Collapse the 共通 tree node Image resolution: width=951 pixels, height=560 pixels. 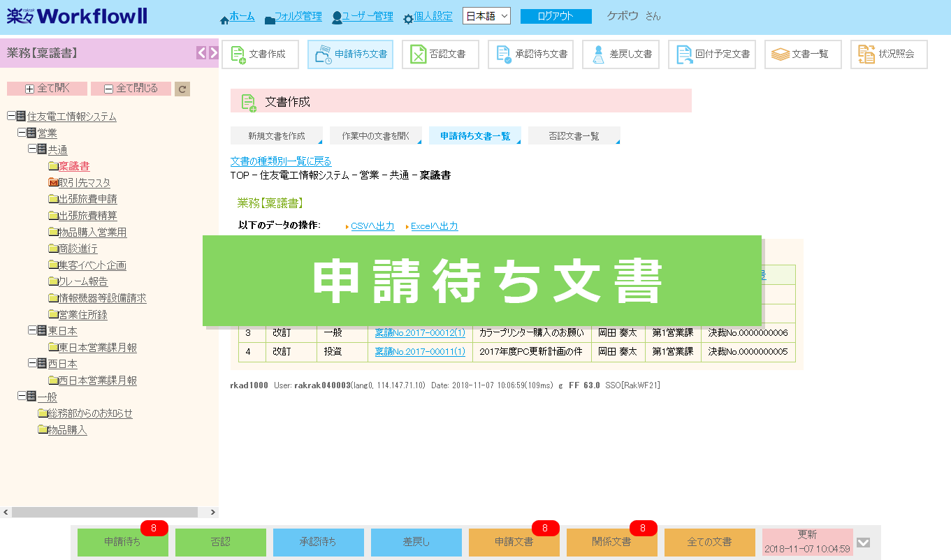click(32, 149)
